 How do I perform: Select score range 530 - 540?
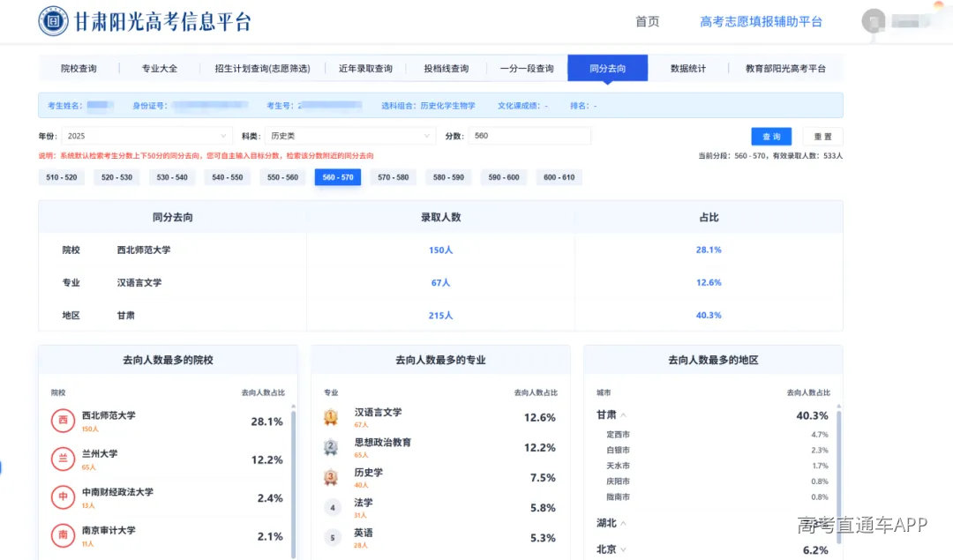[172, 177]
